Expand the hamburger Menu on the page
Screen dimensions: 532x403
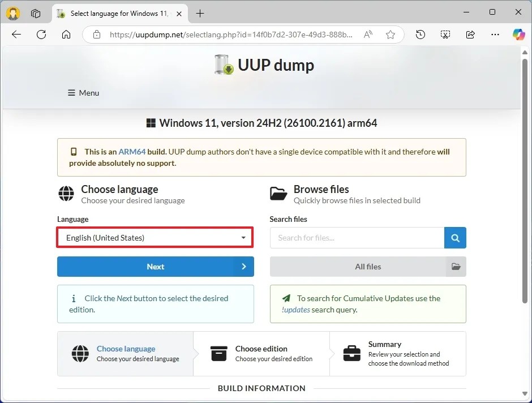(x=83, y=92)
